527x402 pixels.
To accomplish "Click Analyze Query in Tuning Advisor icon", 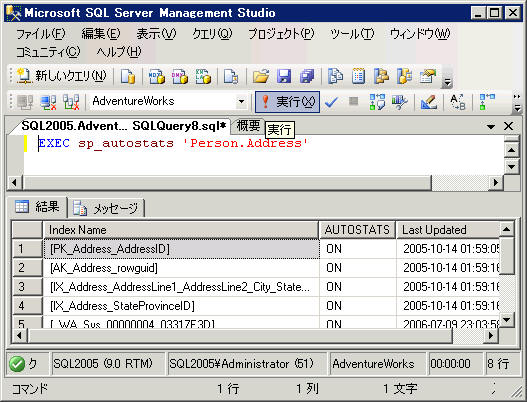I will (x=400, y=102).
